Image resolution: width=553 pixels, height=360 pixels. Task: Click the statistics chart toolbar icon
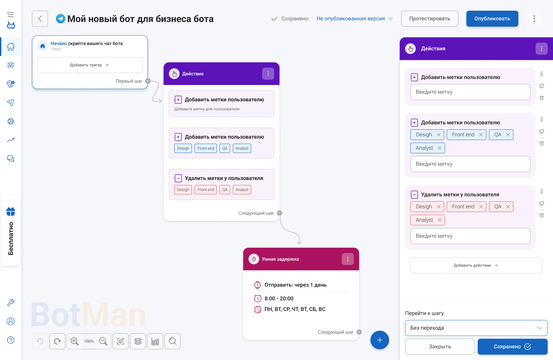pos(155,341)
